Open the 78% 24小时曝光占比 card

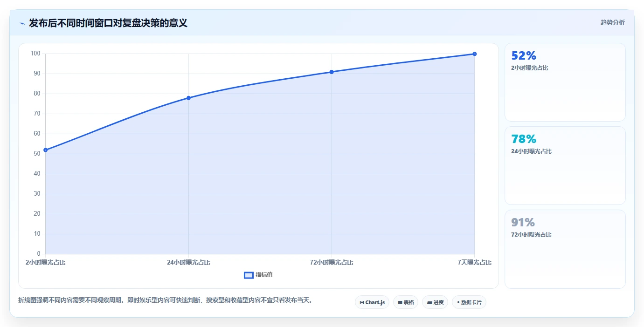pyautogui.click(x=565, y=165)
